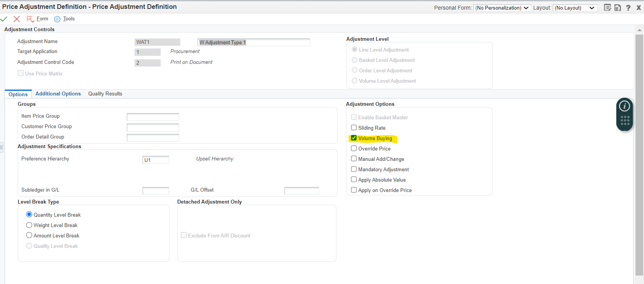The image size is (644, 284).
Task: Enable Apply on Override Price checkbox
Action: tap(354, 190)
